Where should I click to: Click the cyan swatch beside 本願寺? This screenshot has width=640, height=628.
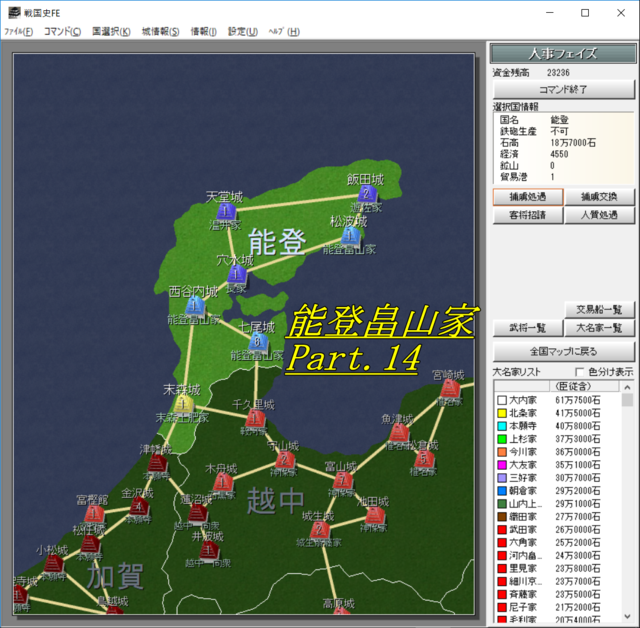(502, 426)
